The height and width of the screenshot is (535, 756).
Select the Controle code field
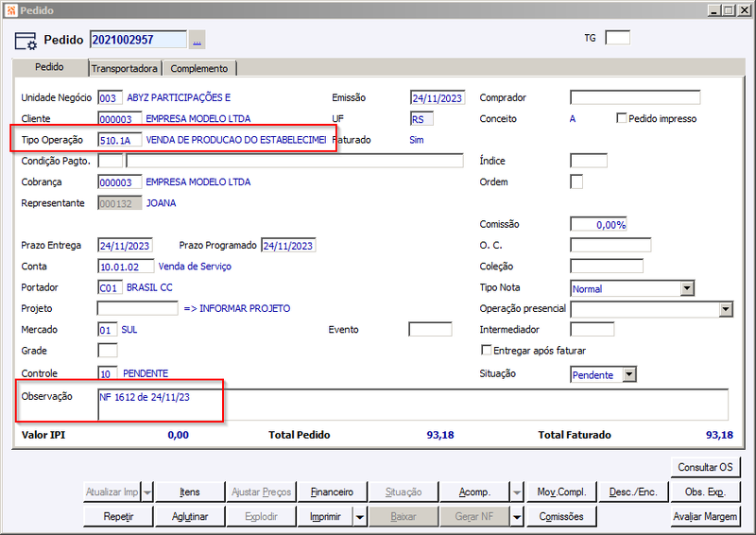(108, 373)
